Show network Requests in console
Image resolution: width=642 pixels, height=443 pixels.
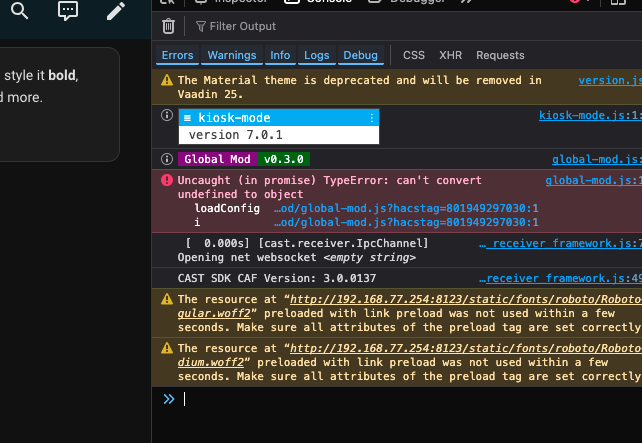tap(500, 55)
